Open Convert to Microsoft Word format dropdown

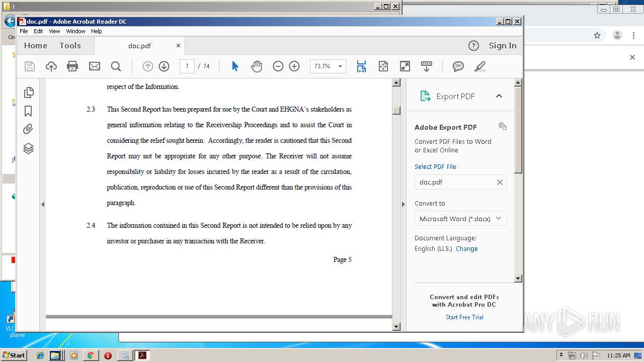click(x=460, y=219)
